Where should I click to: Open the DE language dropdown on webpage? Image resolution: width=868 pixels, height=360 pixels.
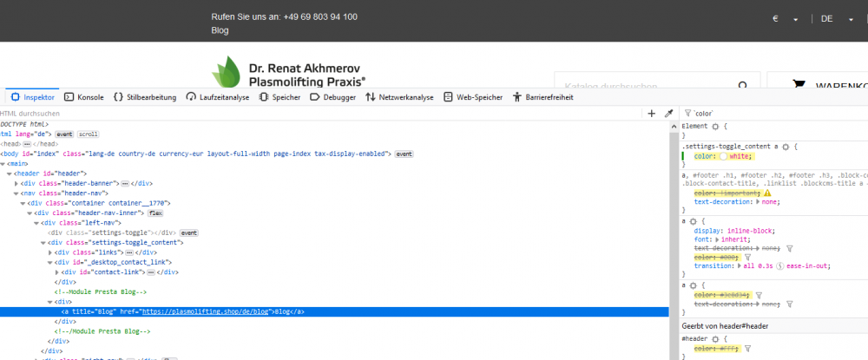[x=837, y=18]
